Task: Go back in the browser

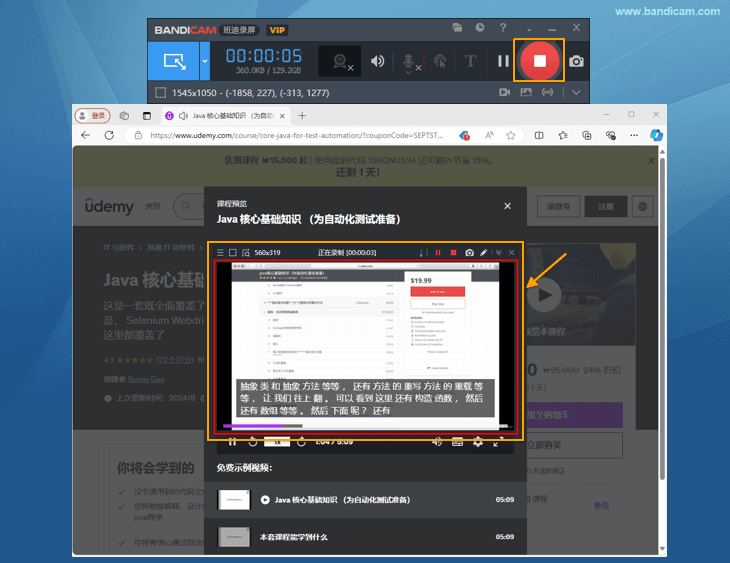Action: point(85,136)
